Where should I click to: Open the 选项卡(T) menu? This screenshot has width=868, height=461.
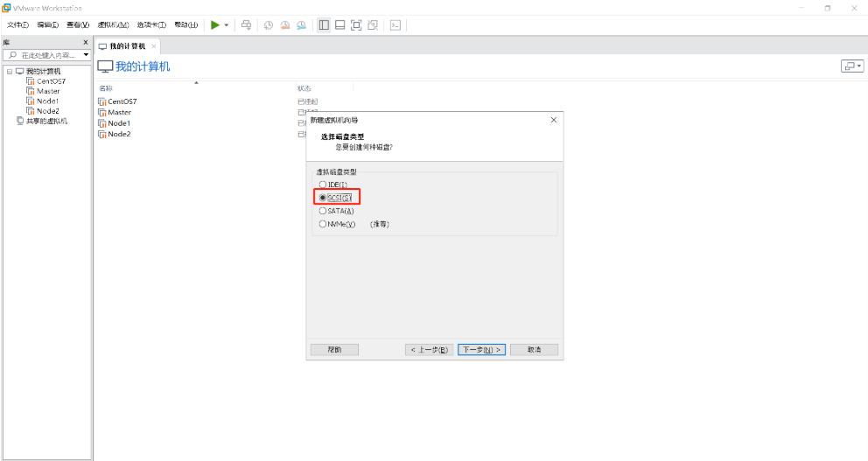pyautogui.click(x=151, y=24)
